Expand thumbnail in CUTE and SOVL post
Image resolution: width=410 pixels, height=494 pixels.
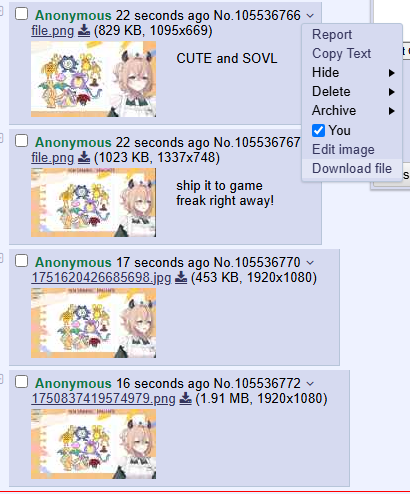click(x=93, y=79)
